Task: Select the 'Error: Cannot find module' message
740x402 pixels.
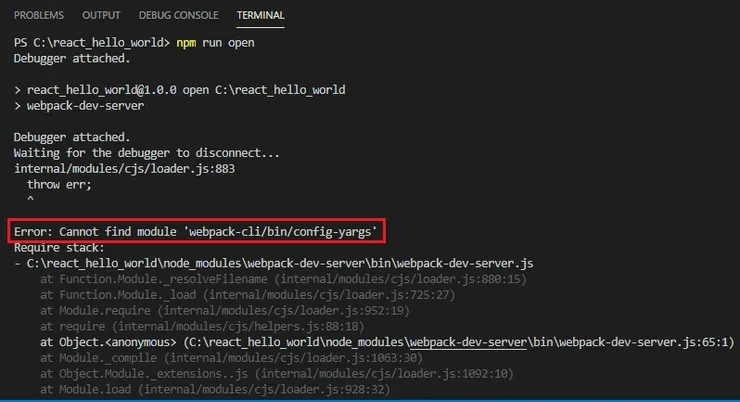Action: pos(195,232)
